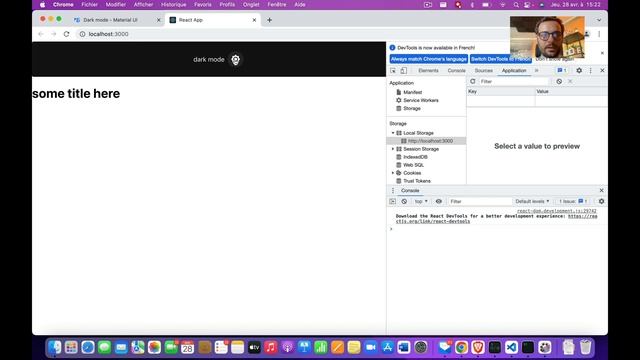
Task: Switch to the Console tab in DevTools top bar
Action: pos(456,71)
